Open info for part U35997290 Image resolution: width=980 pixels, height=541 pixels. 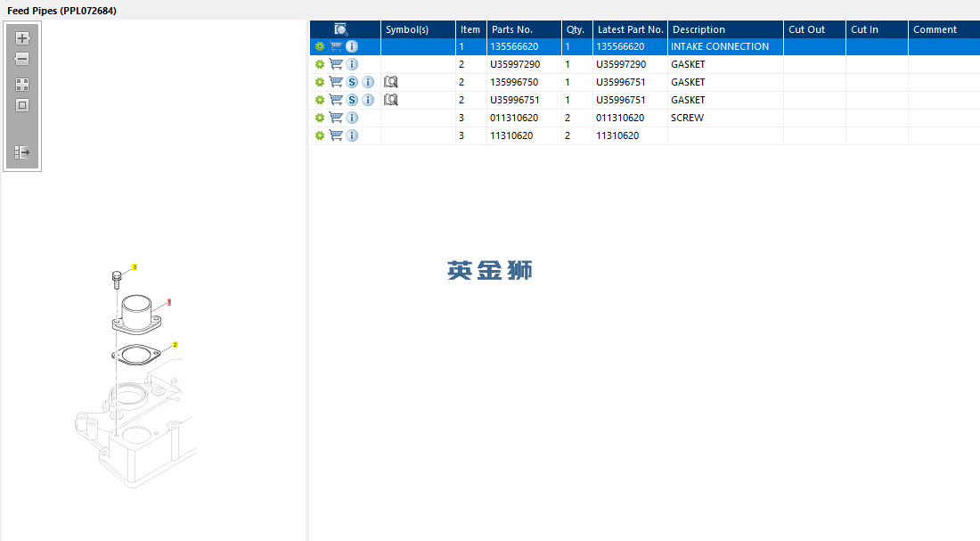[352, 64]
